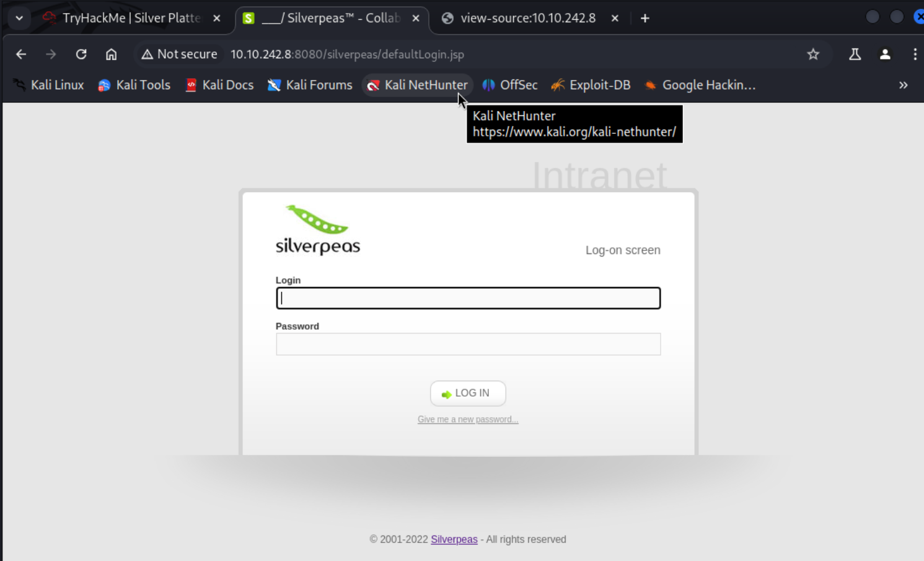
Task: Click the address bar URL
Action: pos(347,55)
